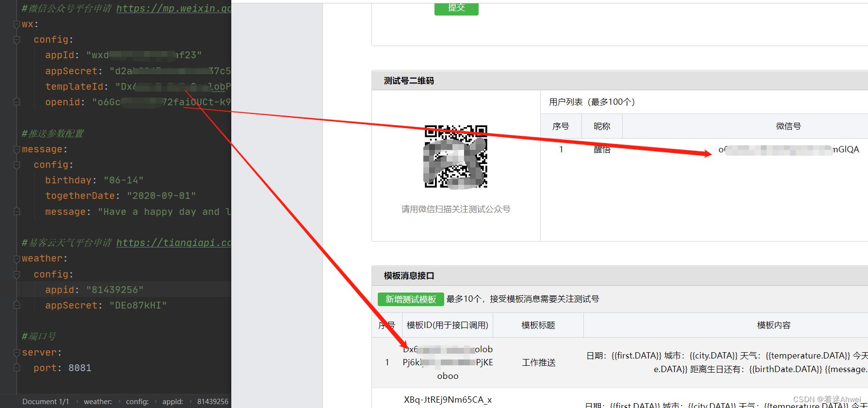
Task: Click the 模板消息接口 section header
Action: (409, 276)
